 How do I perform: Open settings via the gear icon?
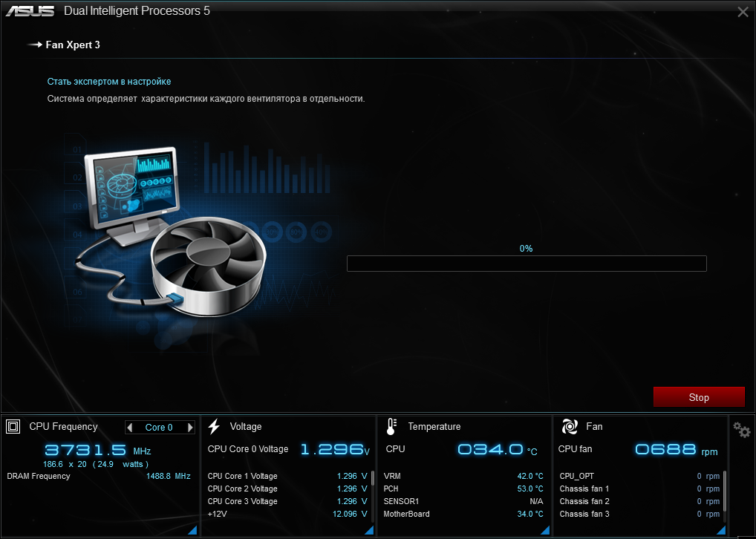[741, 430]
